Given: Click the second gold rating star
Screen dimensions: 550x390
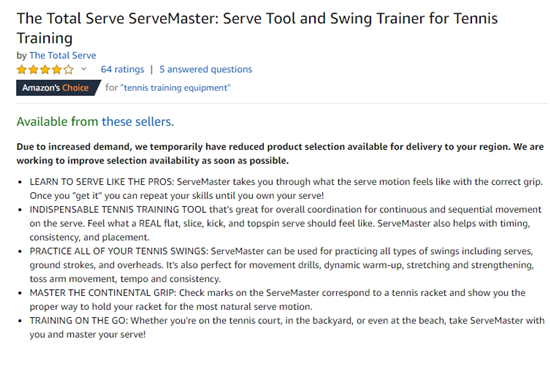Looking at the screenshot, I should [34, 69].
